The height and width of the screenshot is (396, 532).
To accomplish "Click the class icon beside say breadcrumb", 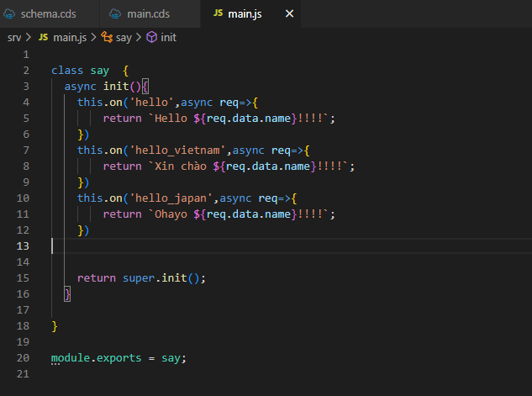I will coord(107,37).
